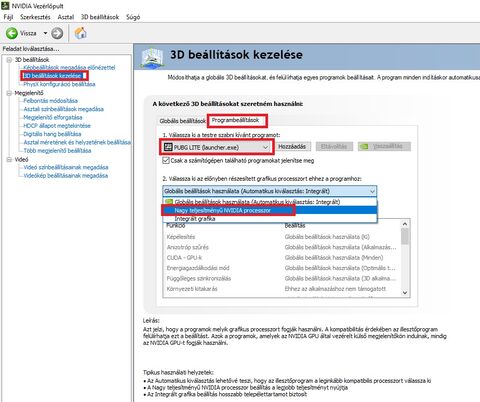480x402 pixels.
Task: Collapse the Megjelenítő tree node
Action: [x=9, y=93]
